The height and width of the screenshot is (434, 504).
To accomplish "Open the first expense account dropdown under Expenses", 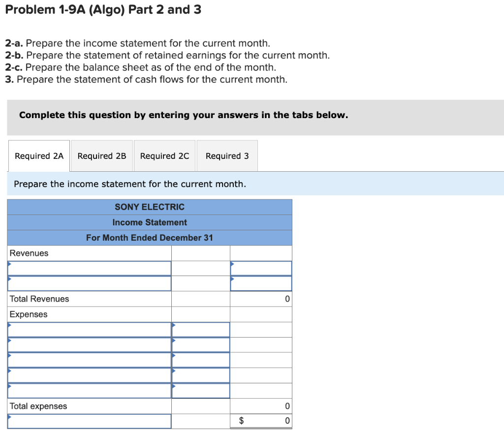I will point(89,329).
